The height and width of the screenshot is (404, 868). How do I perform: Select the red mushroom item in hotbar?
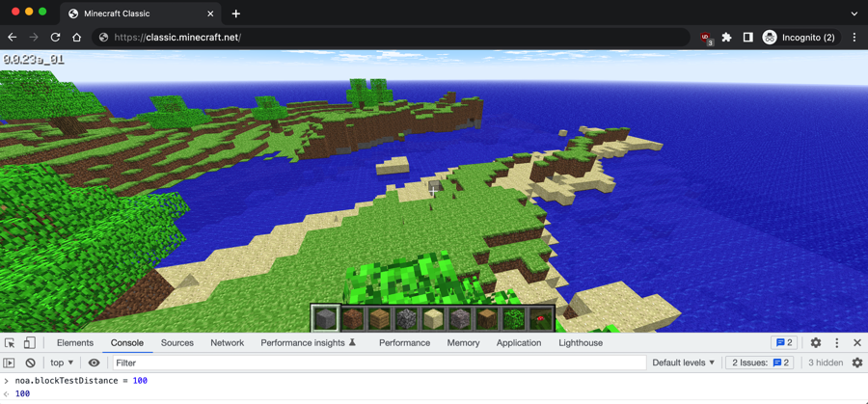[x=541, y=319]
